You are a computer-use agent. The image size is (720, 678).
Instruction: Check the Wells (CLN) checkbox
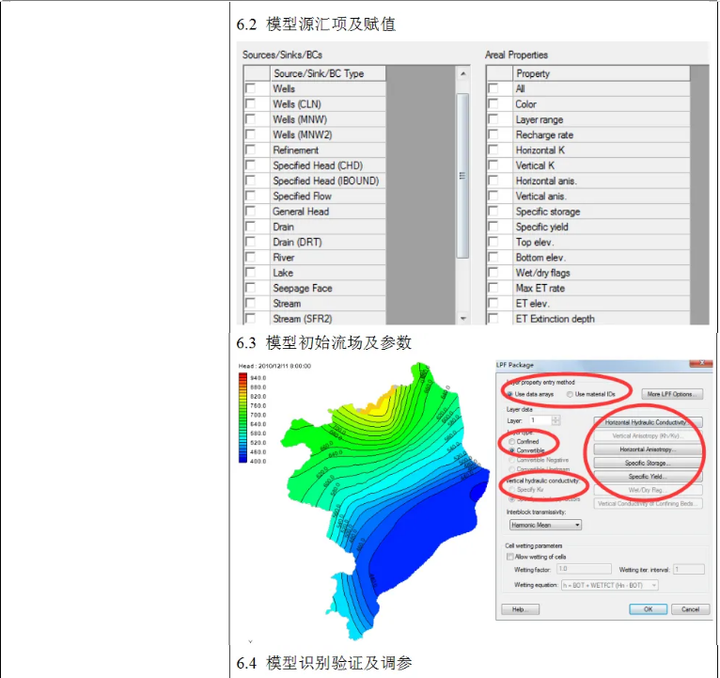251,104
